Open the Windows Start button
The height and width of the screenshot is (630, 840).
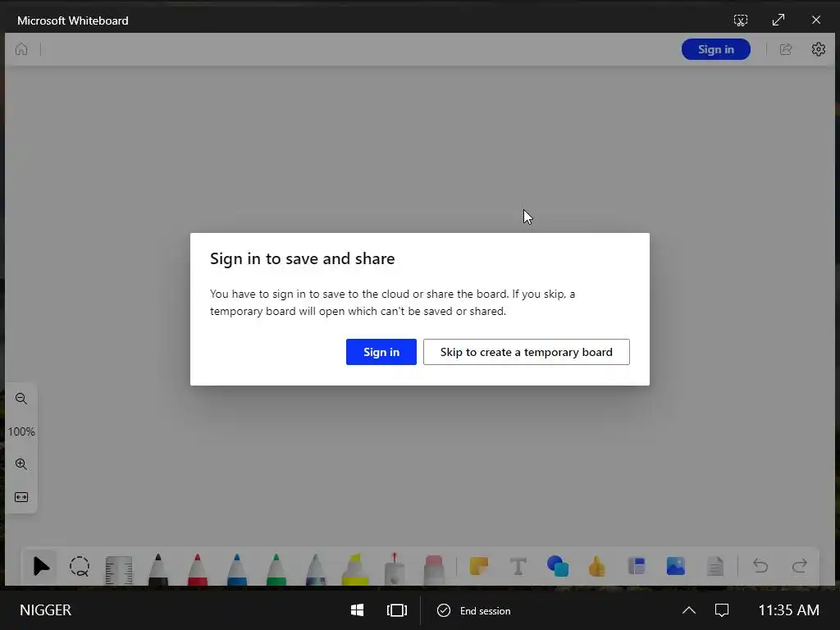click(358, 610)
